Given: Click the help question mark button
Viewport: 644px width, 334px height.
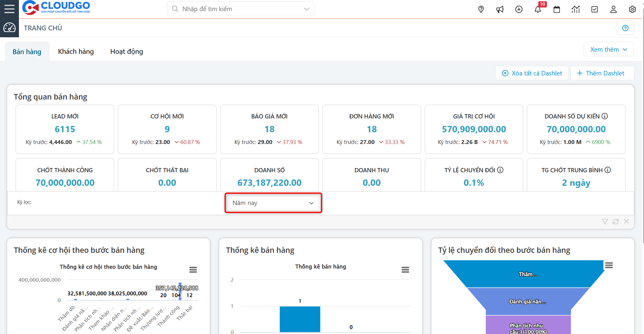Looking at the screenshot, I should click(x=625, y=28).
